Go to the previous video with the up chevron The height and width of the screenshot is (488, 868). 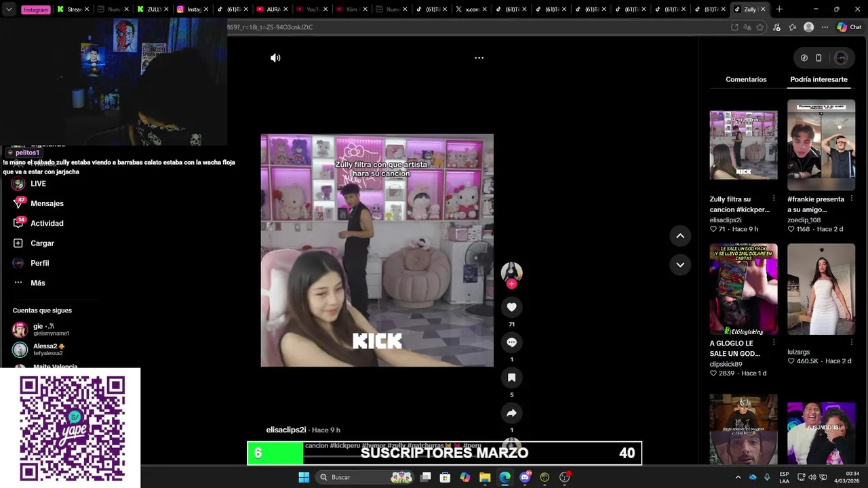(x=680, y=235)
